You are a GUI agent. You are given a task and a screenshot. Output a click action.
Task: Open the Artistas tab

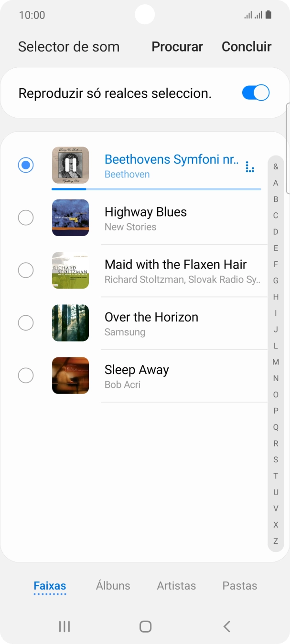(176, 585)
